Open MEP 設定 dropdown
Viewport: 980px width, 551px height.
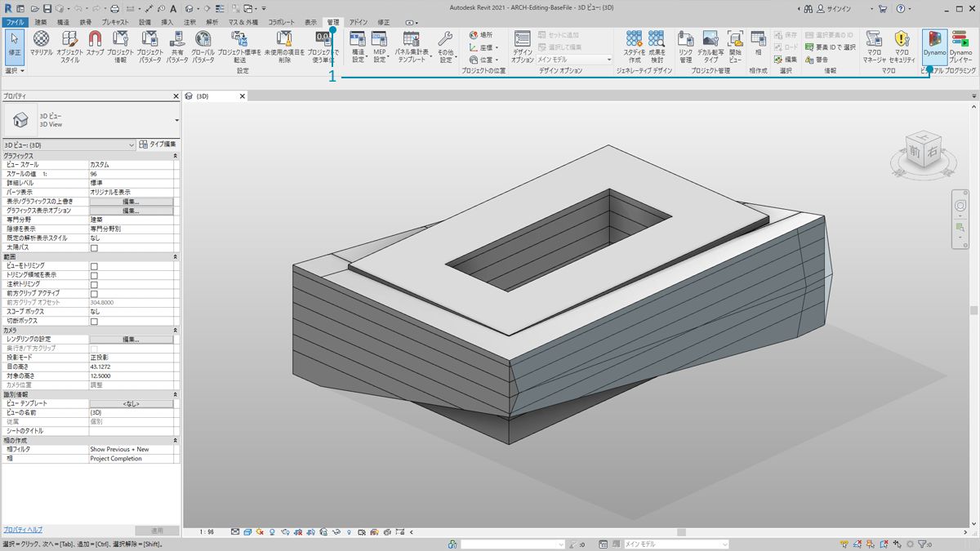(379, 47)
